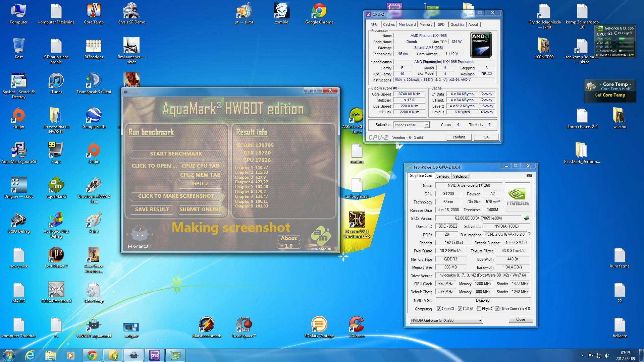Image resolution: width=644 pixels, height=362 pixels.
Task: Open Dead Space desktop shortcut
Action: tap(244, 327)
